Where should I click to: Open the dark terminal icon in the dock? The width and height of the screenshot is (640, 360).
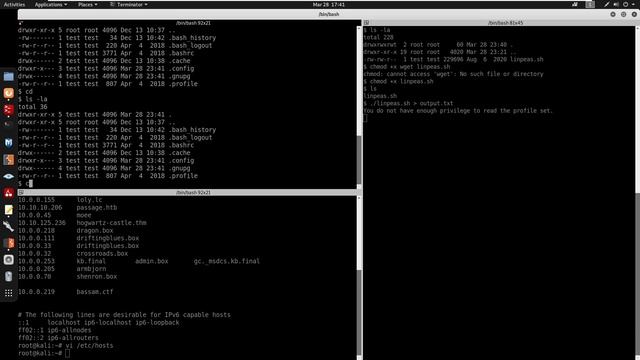pos(9,125)
